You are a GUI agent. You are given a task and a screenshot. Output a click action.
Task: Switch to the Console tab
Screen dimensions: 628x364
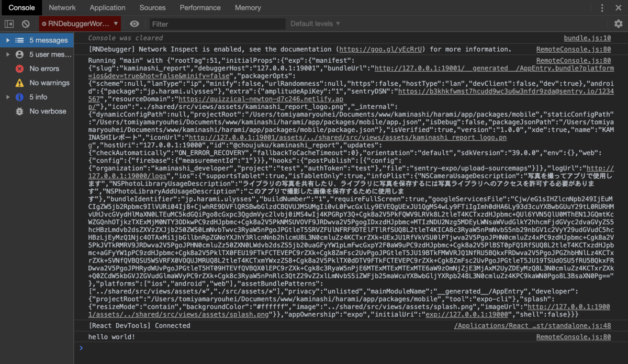click(x=21, y=8)
